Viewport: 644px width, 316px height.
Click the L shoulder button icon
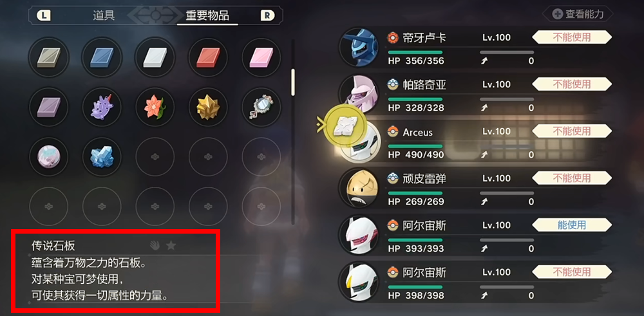(x=44, y=15)
